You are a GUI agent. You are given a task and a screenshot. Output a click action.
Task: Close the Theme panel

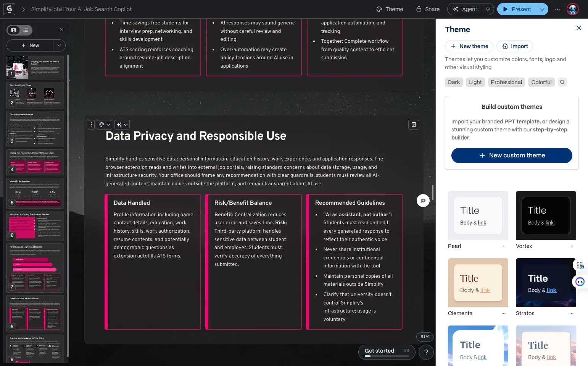pyautogui.click(x=579, y=28)
